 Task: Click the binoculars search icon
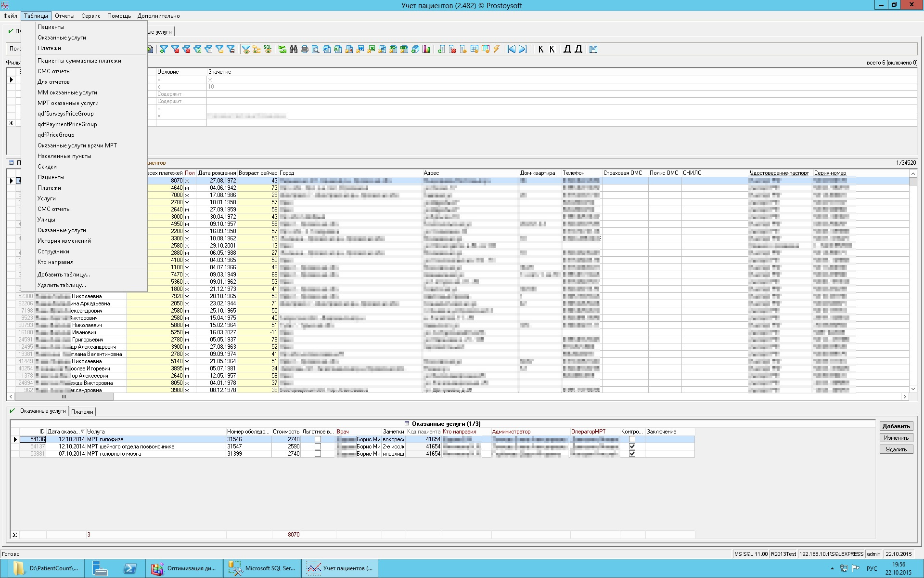tap(293, 49)
